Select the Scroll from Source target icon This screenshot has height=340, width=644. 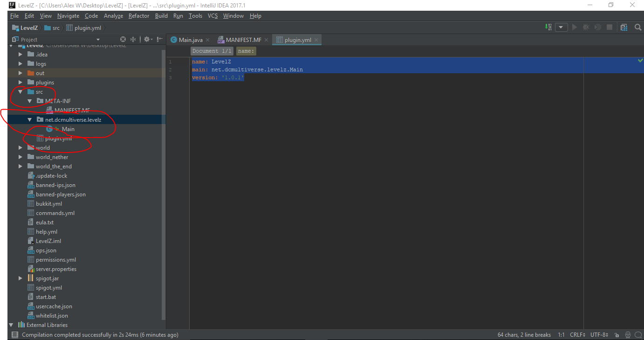(123, 39)
